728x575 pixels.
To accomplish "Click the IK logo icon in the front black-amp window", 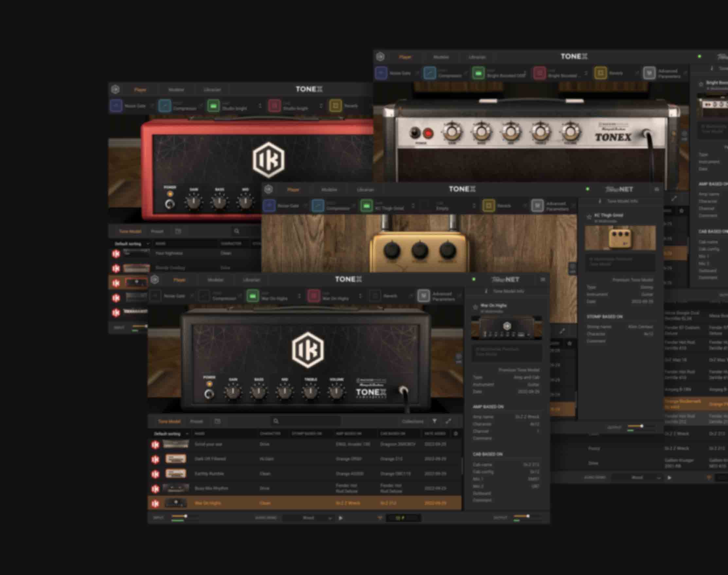I will tap(155, 279).
